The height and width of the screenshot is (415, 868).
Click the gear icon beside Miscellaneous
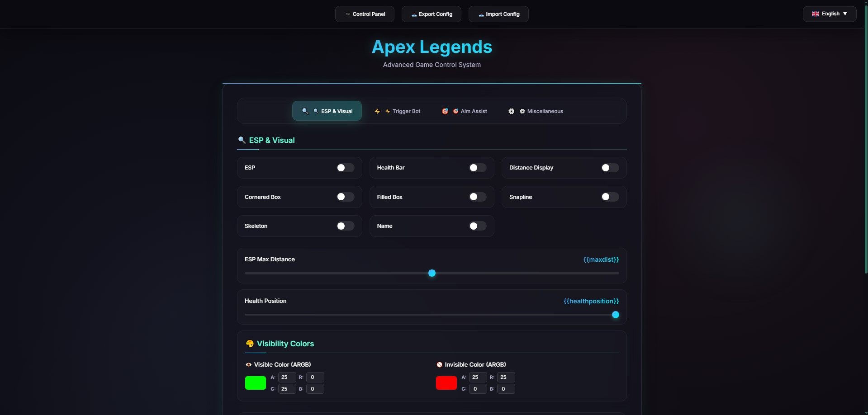click(x=512, y=111)
